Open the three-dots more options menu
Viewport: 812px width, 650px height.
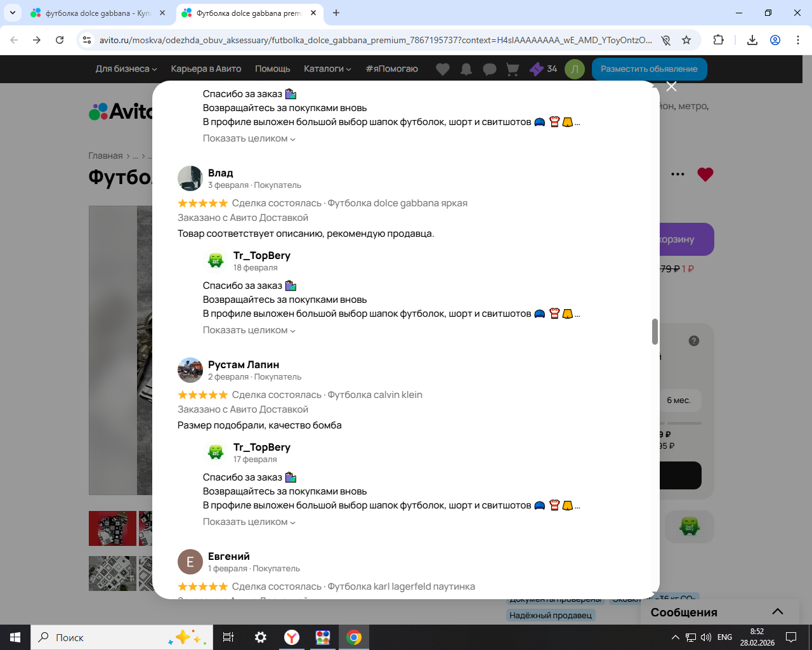tap(678, 175)
